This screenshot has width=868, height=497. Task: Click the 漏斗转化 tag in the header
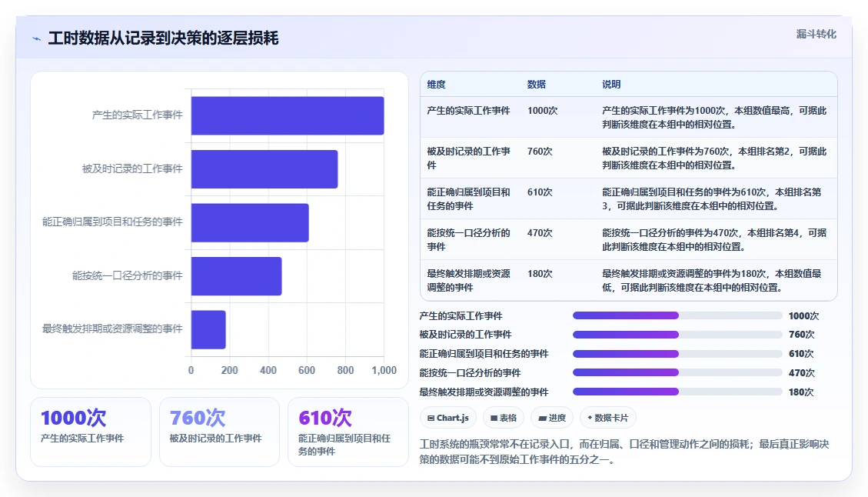[x=816, y=35]
